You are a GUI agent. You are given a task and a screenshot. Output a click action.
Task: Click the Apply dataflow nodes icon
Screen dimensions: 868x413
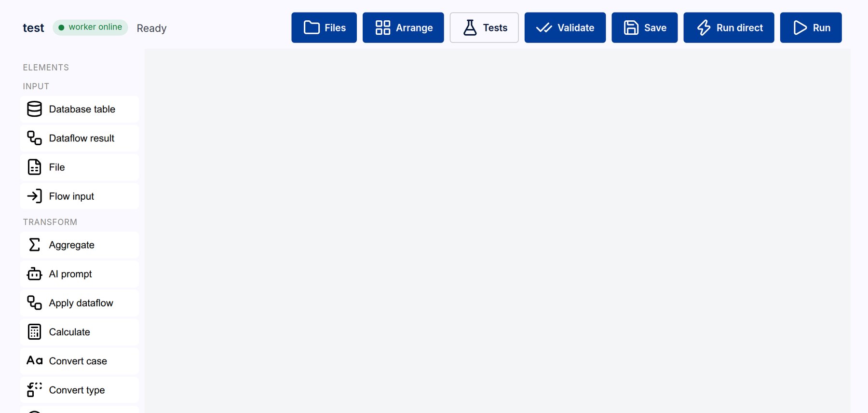pos(34,303)
